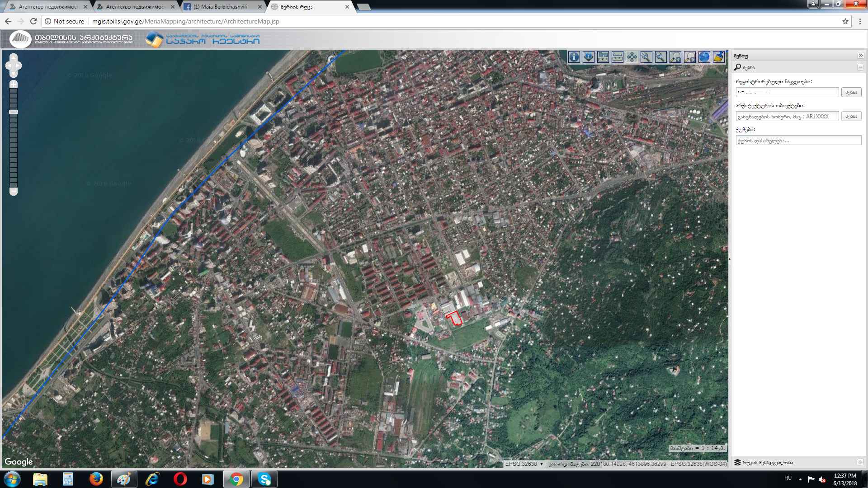This screenshot has width=868, height=488.
Task: Select the pan map tool
Action: (x=632, y=57)
